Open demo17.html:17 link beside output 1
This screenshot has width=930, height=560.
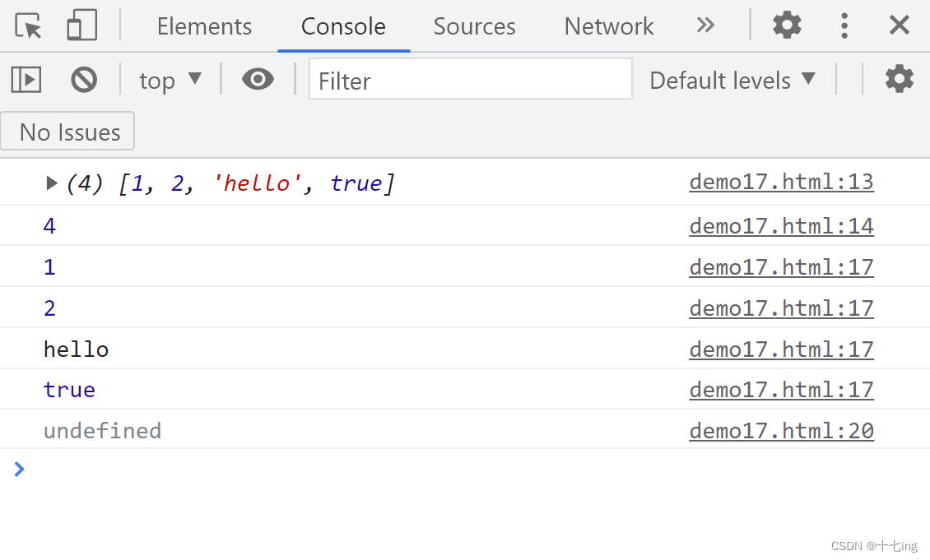[x=781, y=267]
